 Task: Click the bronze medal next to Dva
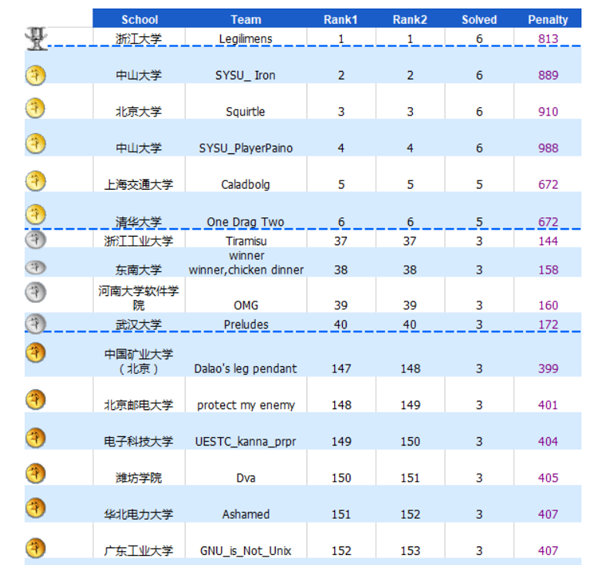tap(36, 473)
